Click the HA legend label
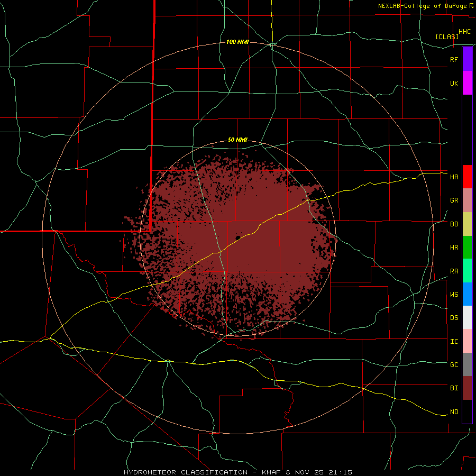476x476 pixels. tap(454, 177)
